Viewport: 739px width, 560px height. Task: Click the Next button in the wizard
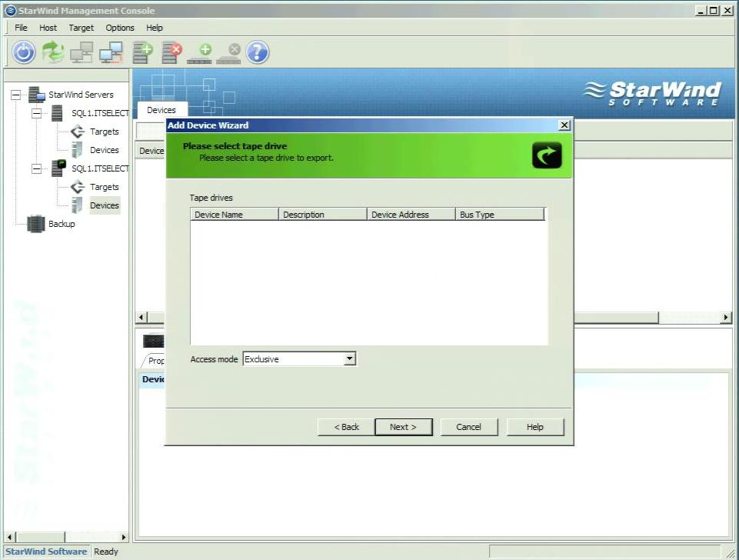click(404, 427)
